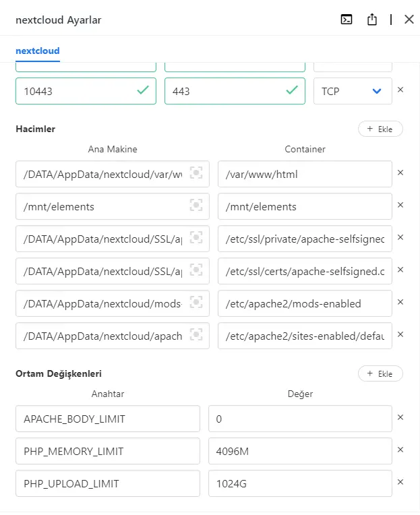Delete the /var/www/html volume row
Image resolution: width=420 pixels, height=515 pixels.
(x=400, y=173)
